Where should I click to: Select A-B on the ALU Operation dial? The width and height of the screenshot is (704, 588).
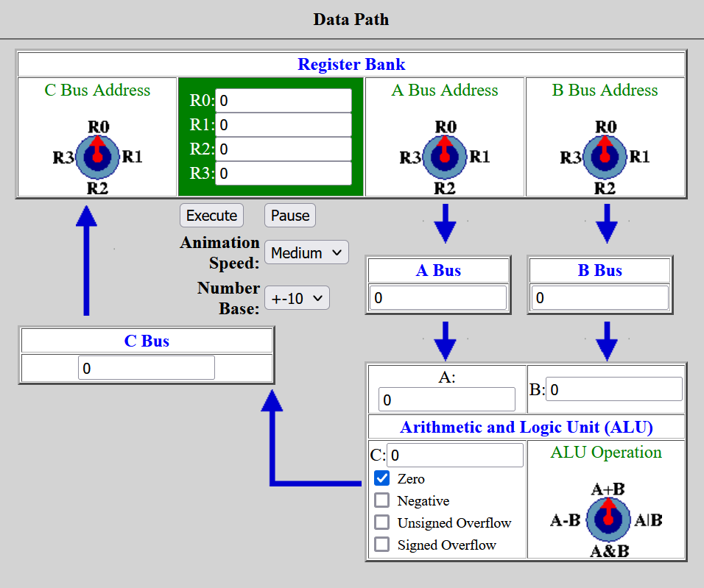click(566, 520)
